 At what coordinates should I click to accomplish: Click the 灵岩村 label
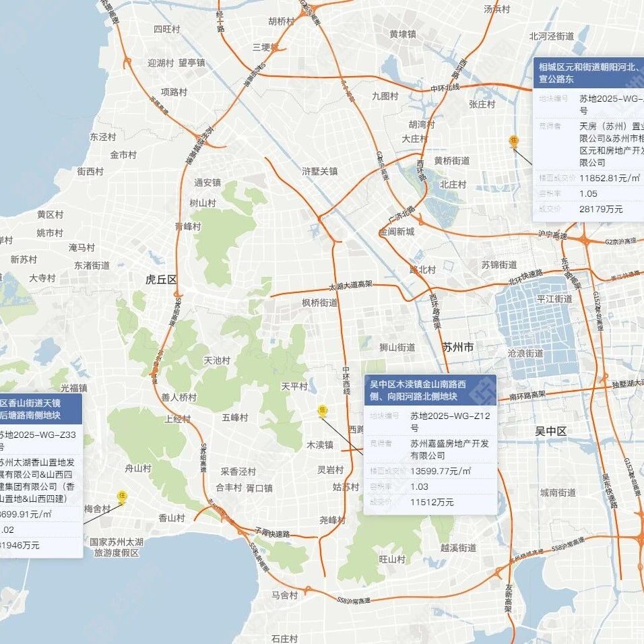pyautogui.click(x=330, y=470)
